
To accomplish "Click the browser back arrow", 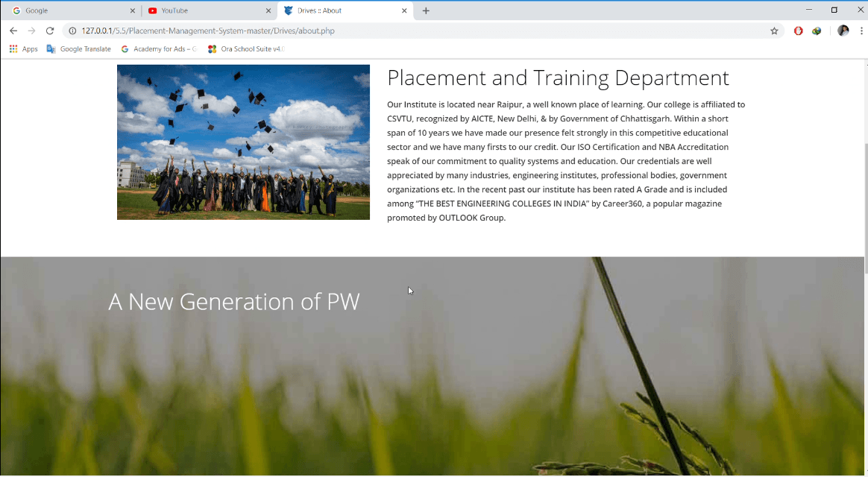I will (x=13, y=31).
